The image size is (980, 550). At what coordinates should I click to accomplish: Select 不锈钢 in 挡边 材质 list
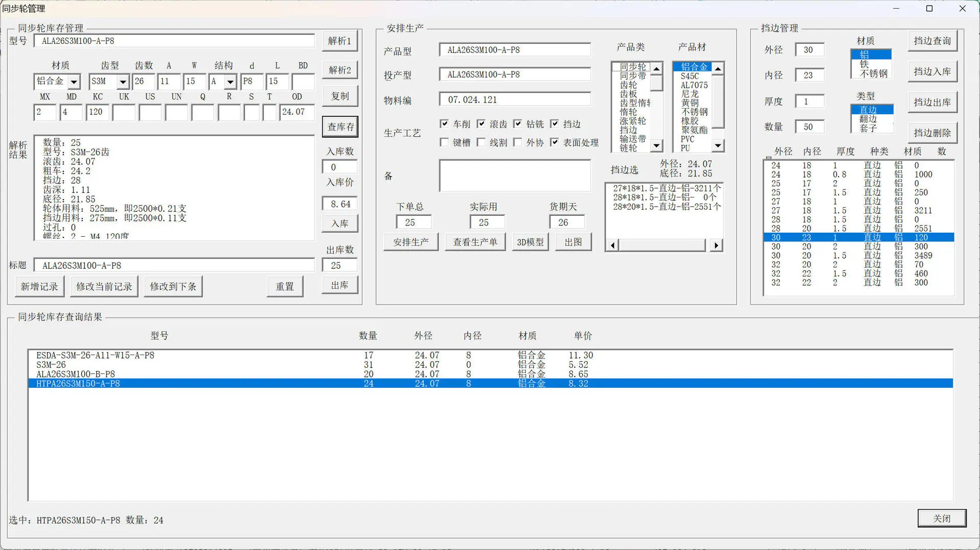click(x=871, y=73)
